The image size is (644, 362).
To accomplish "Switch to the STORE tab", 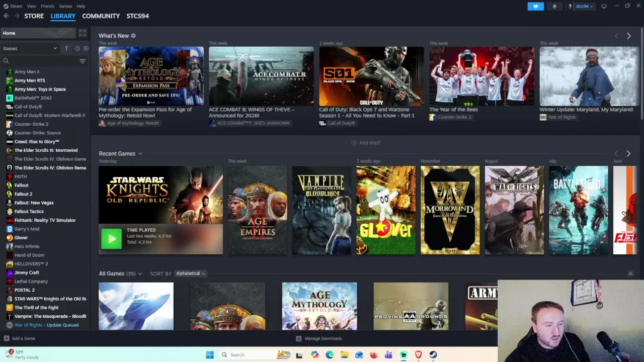I will point(34,16).
